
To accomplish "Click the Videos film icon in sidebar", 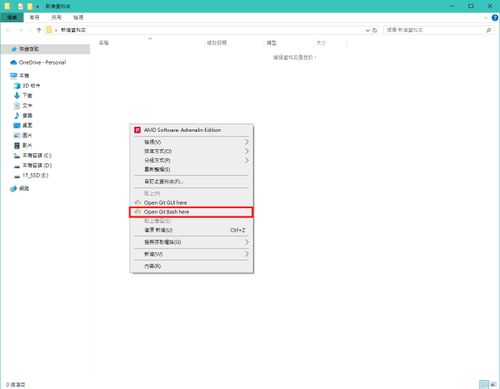I will [x=17, y=145].
